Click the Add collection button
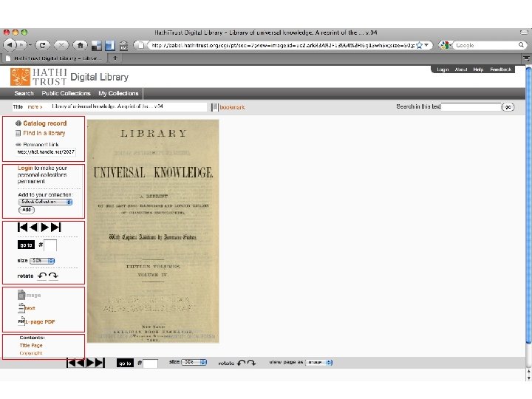Screen dimensions: 532x399 tap(27, 210)
